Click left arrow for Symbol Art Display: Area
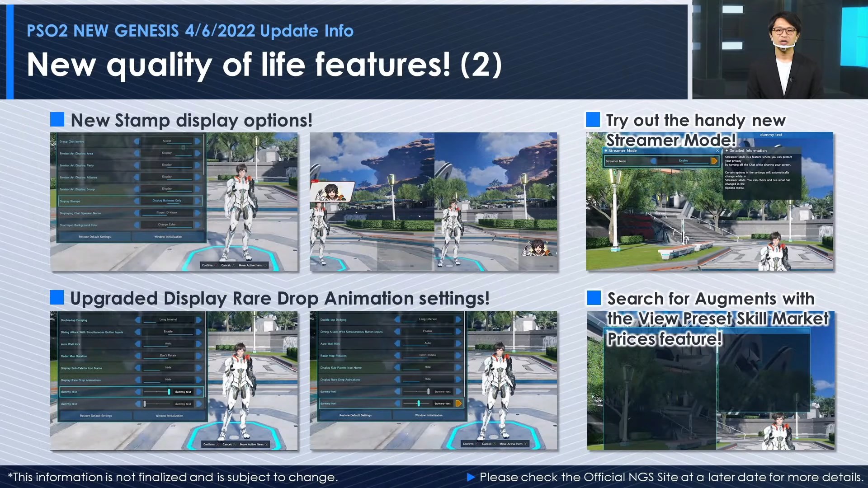Screen dimensions: 868x488 (137, 154)
